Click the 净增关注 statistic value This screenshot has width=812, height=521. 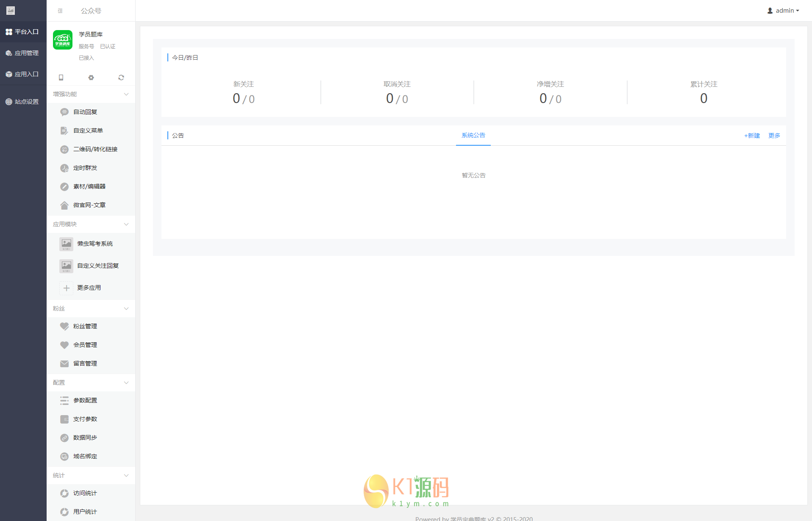[551, 99]
